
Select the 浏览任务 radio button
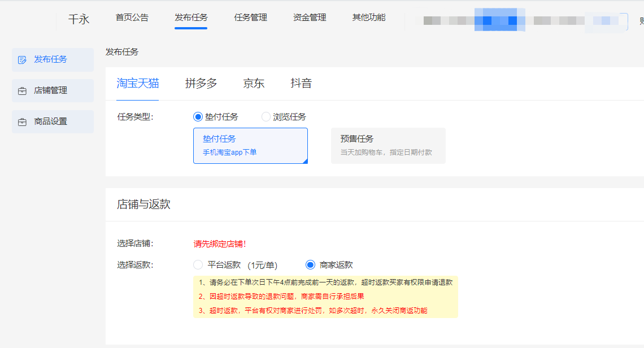tap(266, 117)
